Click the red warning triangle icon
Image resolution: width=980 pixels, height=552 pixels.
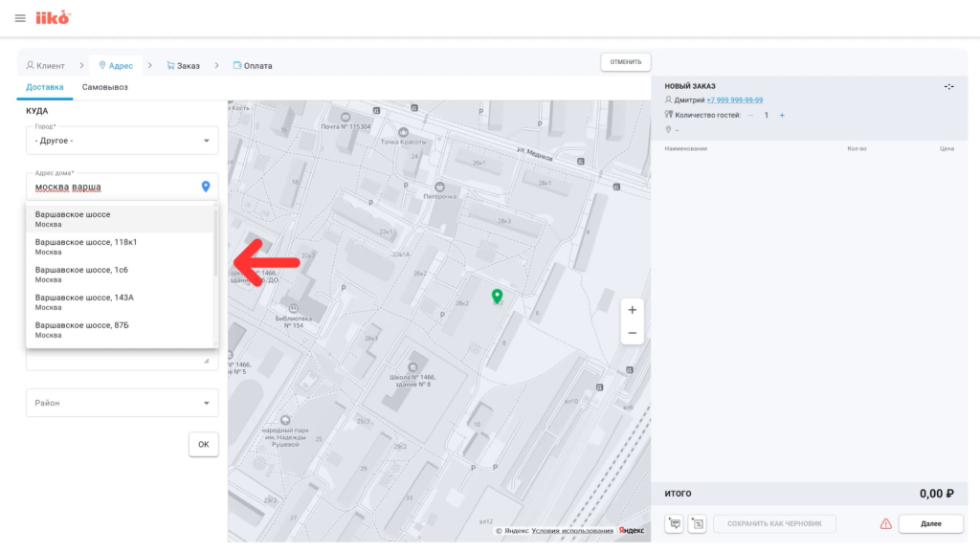pos(886,523)
